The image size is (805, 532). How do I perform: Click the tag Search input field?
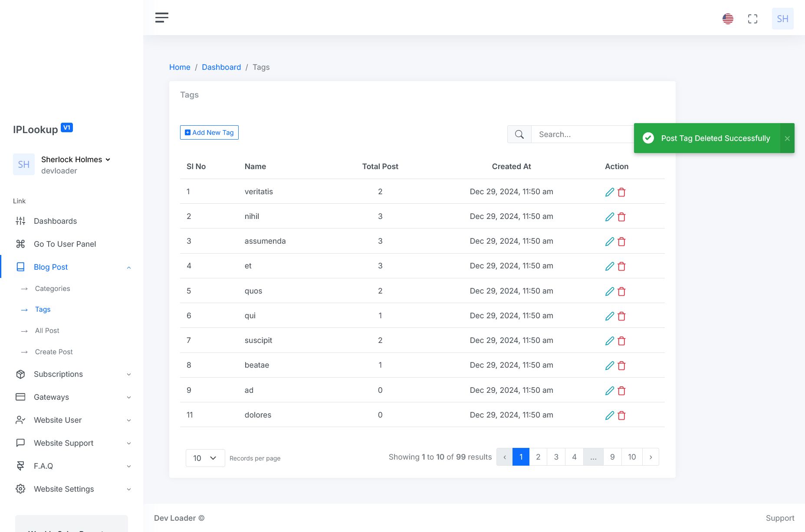[x=582, y=134]
